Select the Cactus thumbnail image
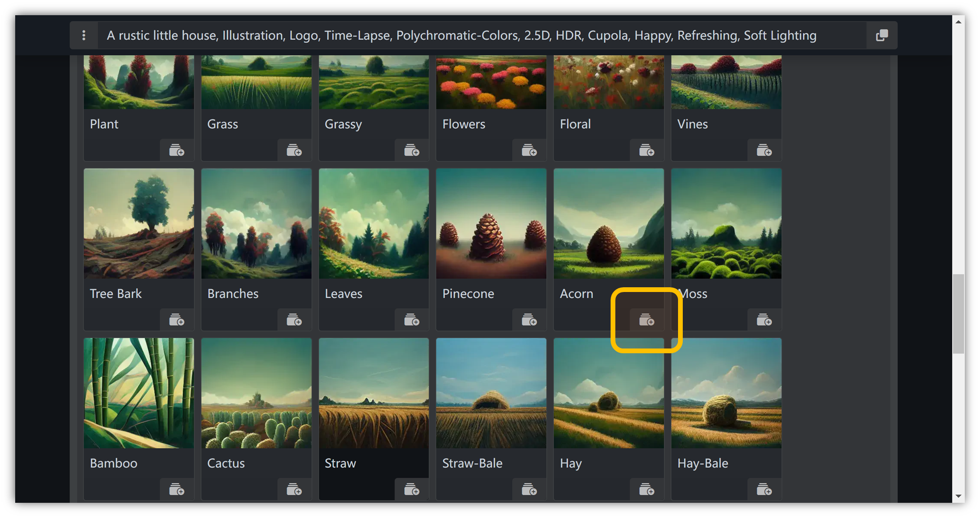 coord(256,393)
